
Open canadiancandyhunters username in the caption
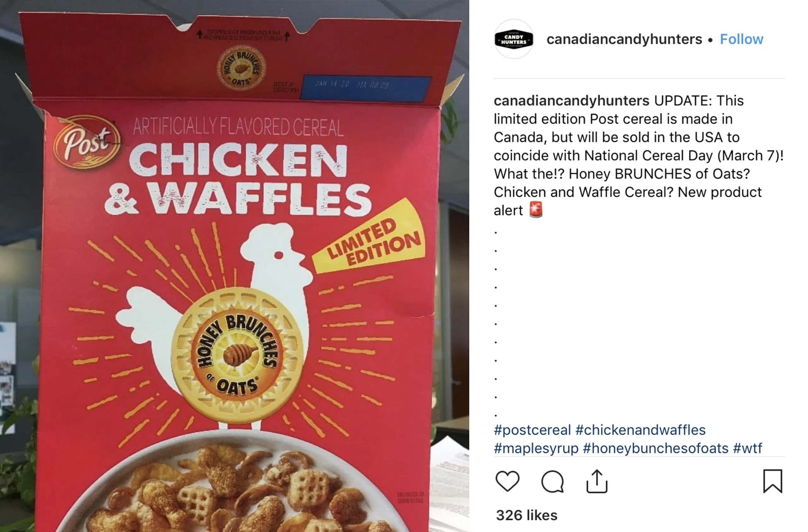tap(571, 101)
